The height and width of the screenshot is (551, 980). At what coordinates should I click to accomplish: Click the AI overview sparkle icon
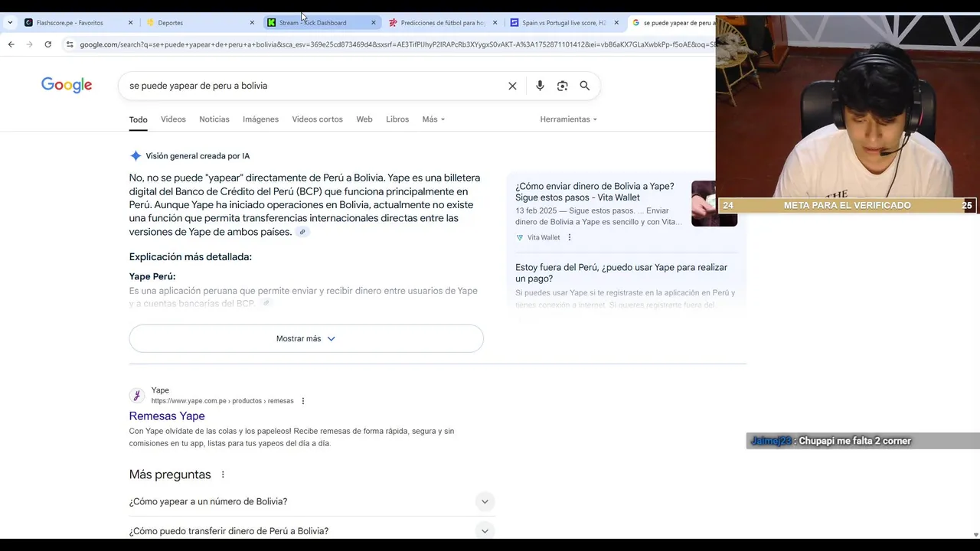(x=136, y=156)
